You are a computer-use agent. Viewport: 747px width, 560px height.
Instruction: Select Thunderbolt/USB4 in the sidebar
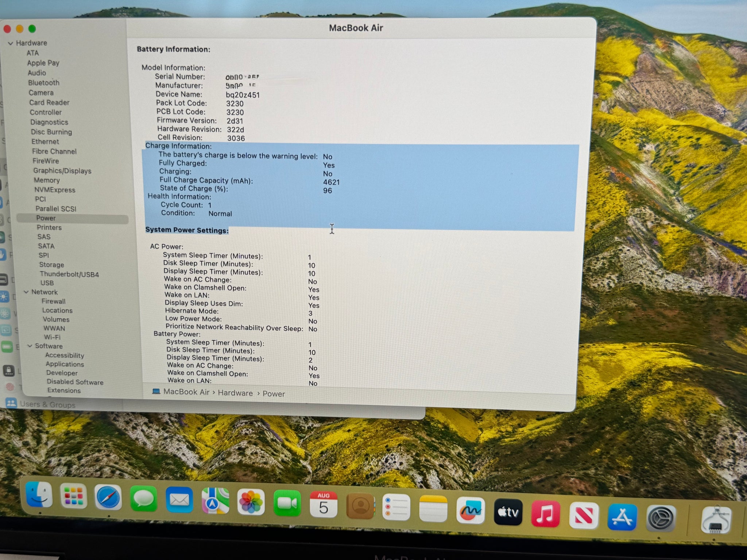(x=69, y=274)
